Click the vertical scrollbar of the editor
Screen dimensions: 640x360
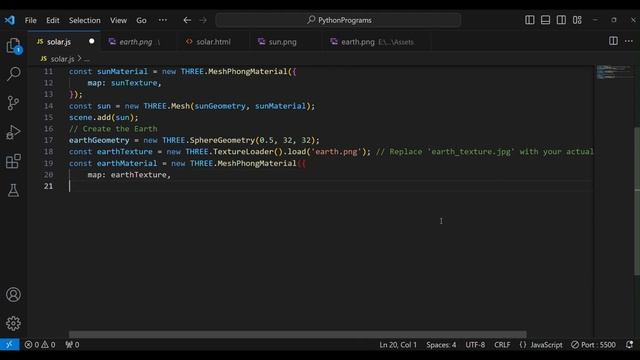point(637,202)
